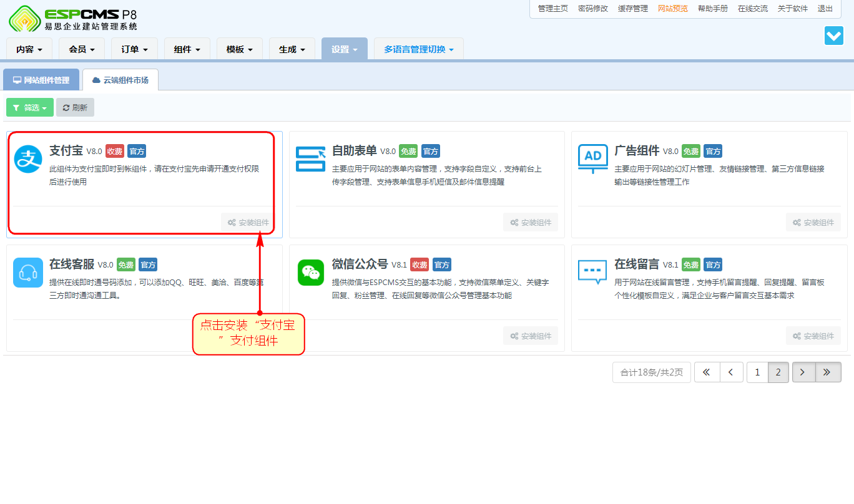This screenshot has height=504, width=854.
Task: Click the WeChat public account icon
Action: click(310, 273)
